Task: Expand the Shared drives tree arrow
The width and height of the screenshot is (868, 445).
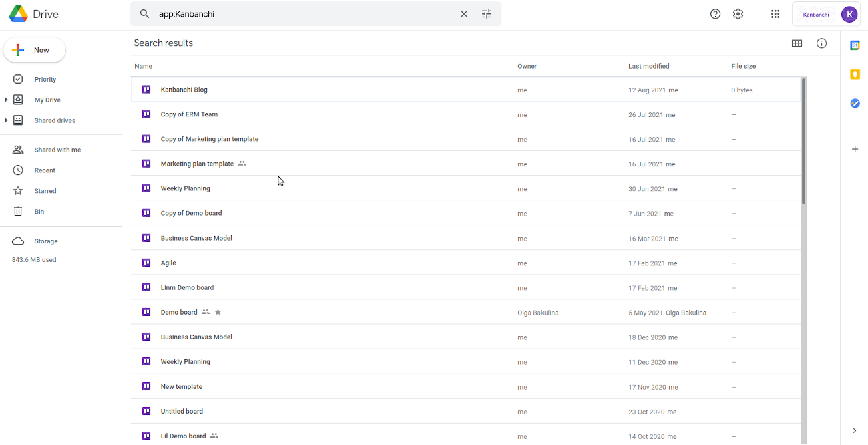Action: pyautogui.click(x=6, y=120)
